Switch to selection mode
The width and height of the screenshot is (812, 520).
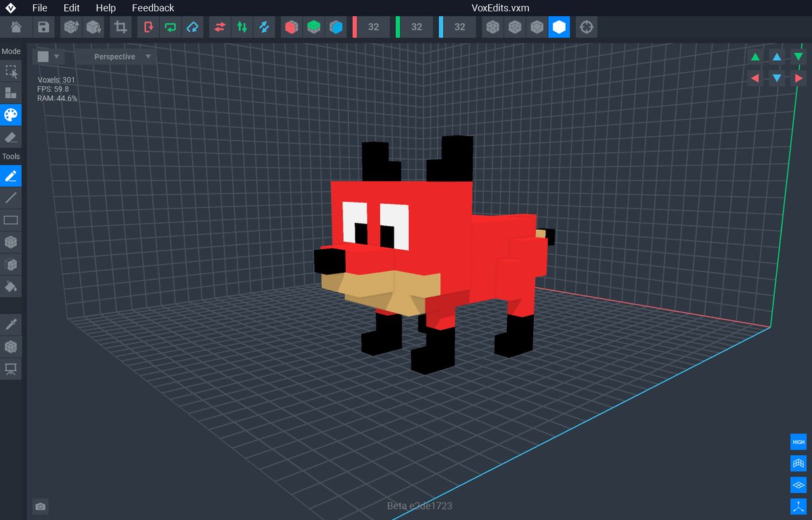coord(11,71)
